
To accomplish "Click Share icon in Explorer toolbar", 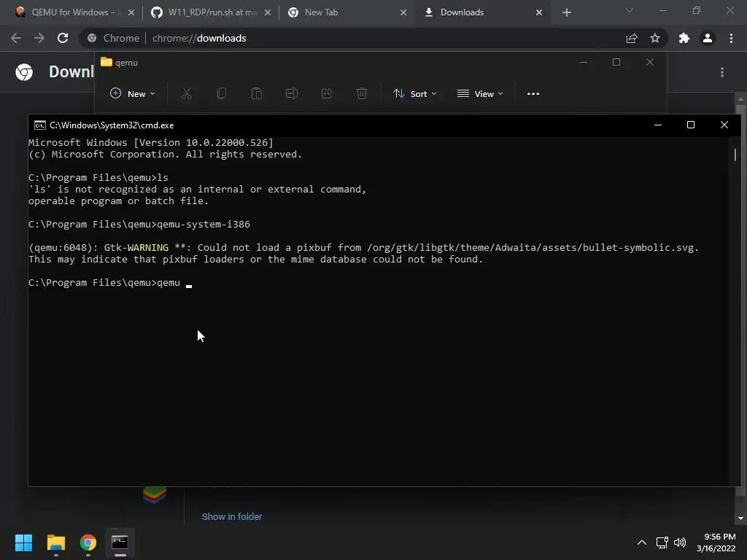I will coord(327,93).
